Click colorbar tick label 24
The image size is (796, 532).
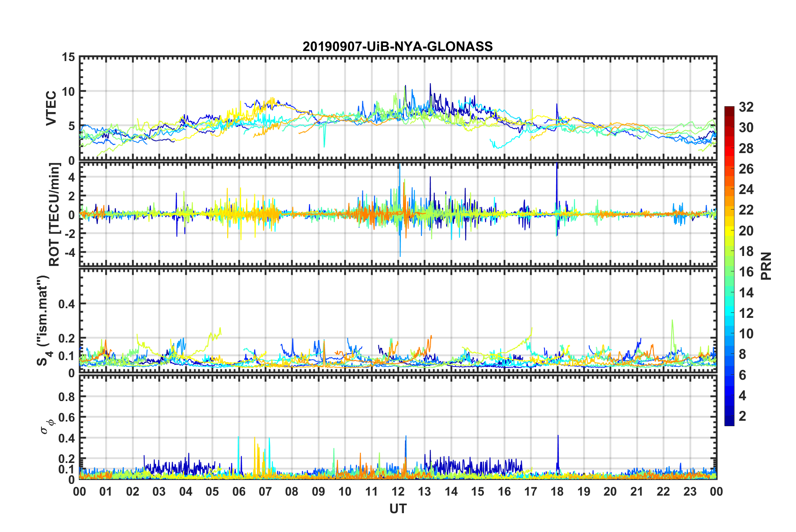point(746,189)
